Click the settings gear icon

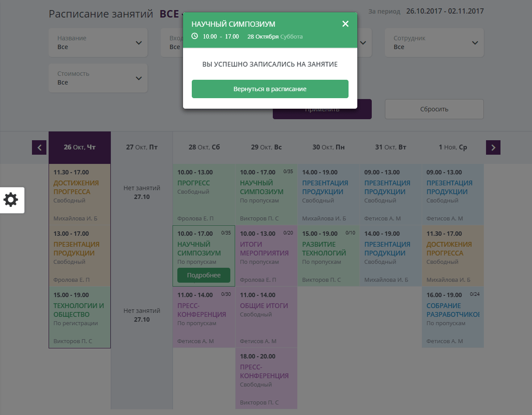(11, 200)
